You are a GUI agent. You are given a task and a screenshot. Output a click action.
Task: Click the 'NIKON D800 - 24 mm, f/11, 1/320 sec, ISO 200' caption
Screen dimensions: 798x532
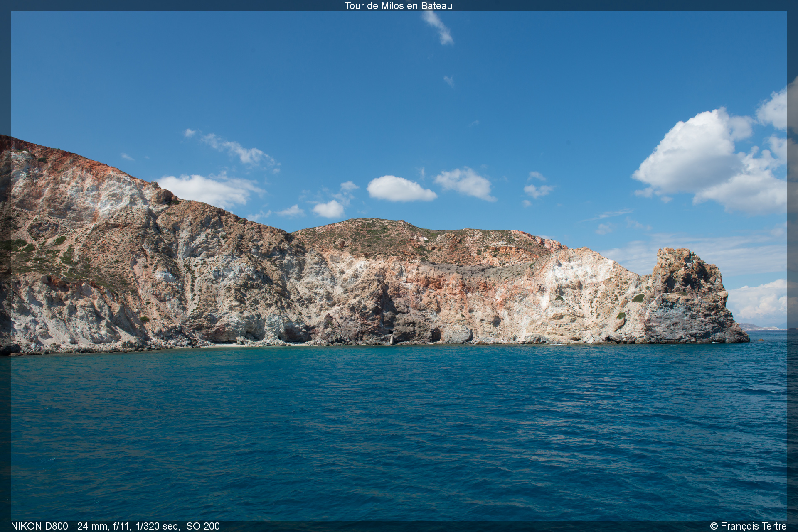(115, 526)
